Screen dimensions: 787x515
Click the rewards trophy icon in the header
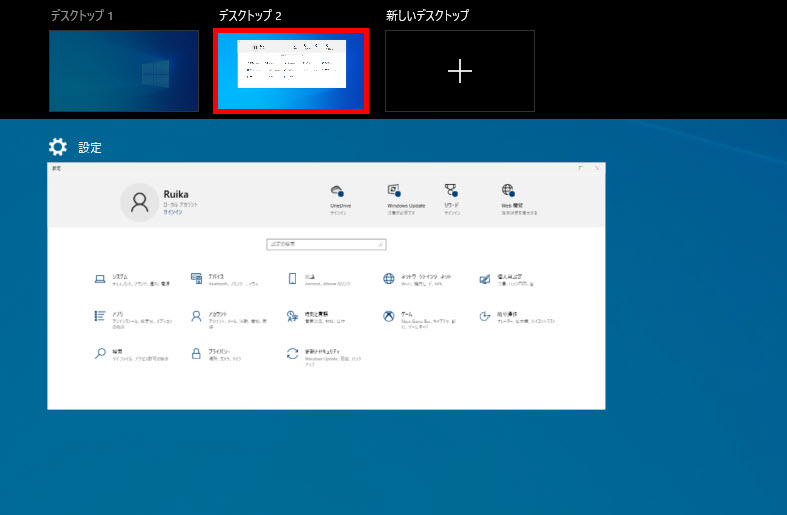(451, 192)
